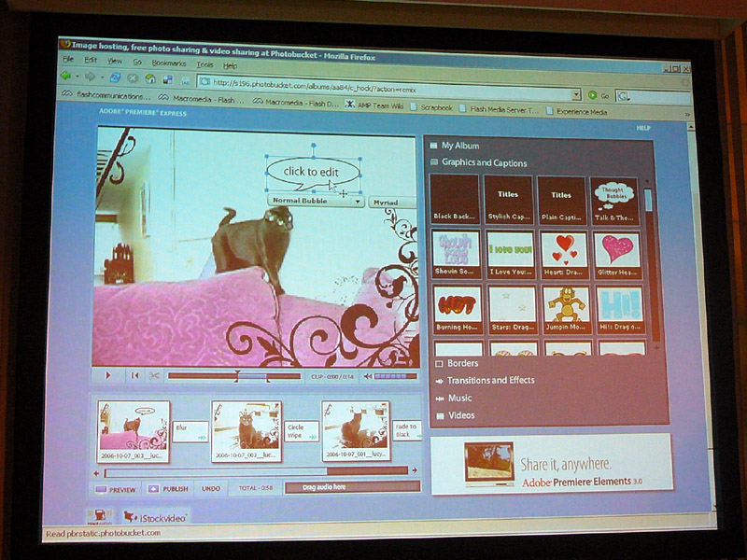
Task: Choose the Thought Bubbles graphic tile
Action: pyautogui.click(x=614, y=202)
